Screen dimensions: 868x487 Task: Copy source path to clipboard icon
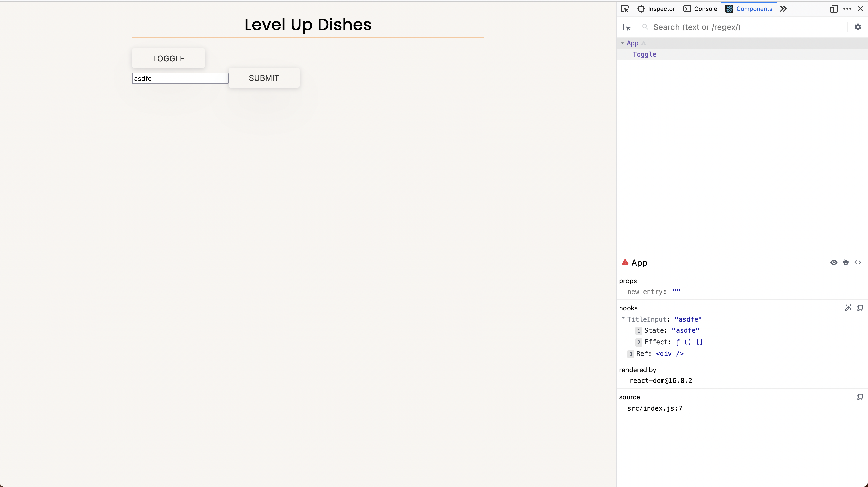860,397
